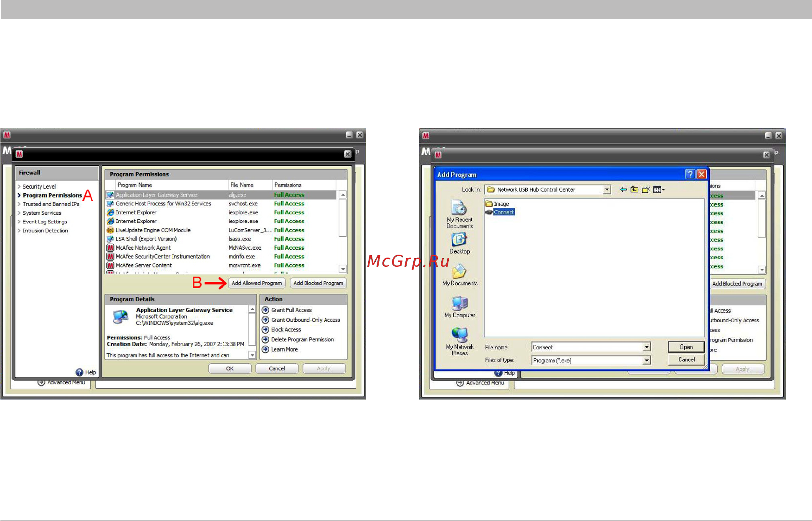Viewport: 812px width, 521px height.
Task: Click the Program Details scroll-down arrow
Action: click(x=252, y=355)
